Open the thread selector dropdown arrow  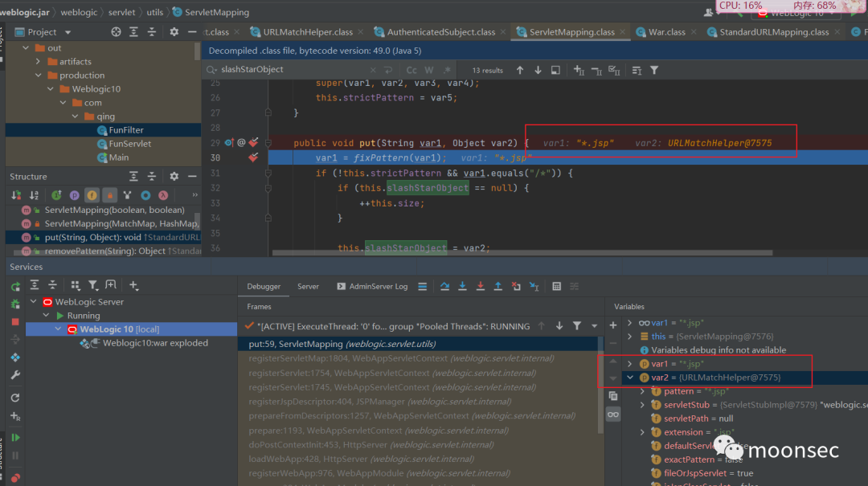pyautogui.click(x=594, y=326)
